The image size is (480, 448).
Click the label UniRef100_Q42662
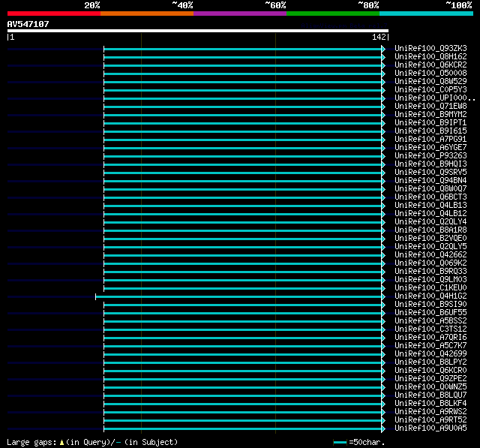point(430,255)
